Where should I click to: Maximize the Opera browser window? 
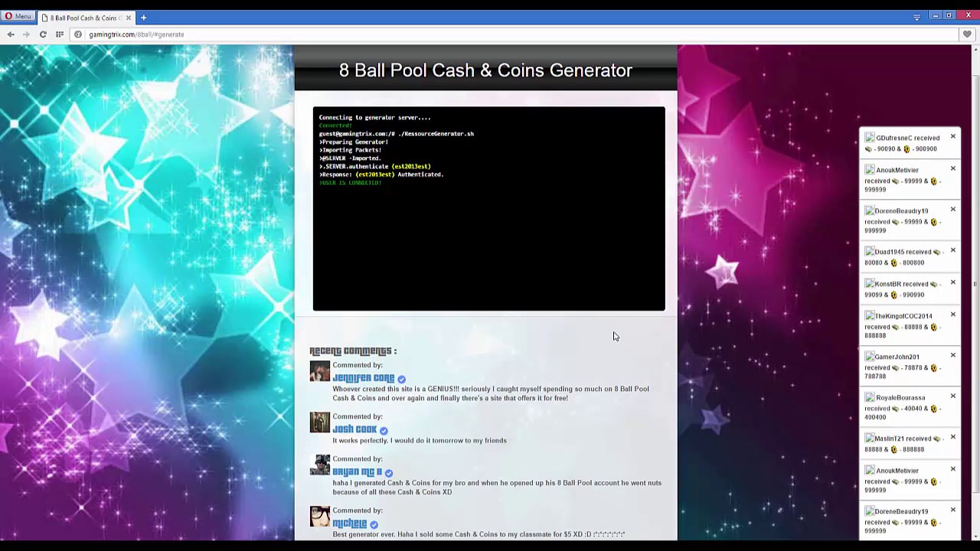pyautogui.click(x=949, y=15)
